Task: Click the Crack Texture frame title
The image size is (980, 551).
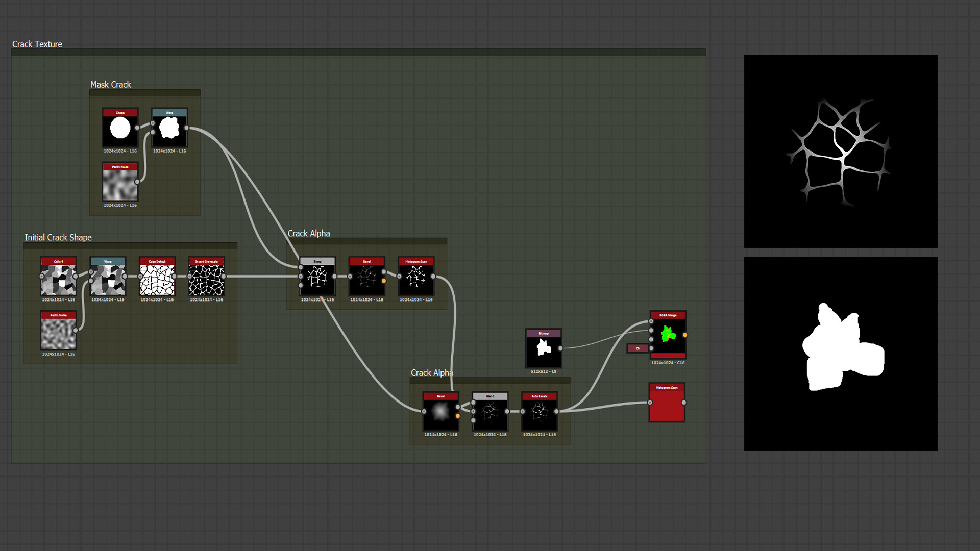Action: (x=37, y=44)
